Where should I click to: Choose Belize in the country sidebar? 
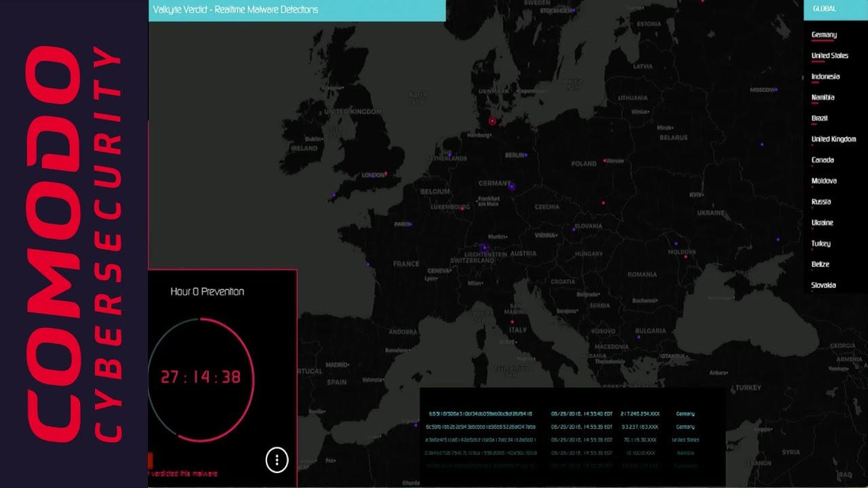820,264
